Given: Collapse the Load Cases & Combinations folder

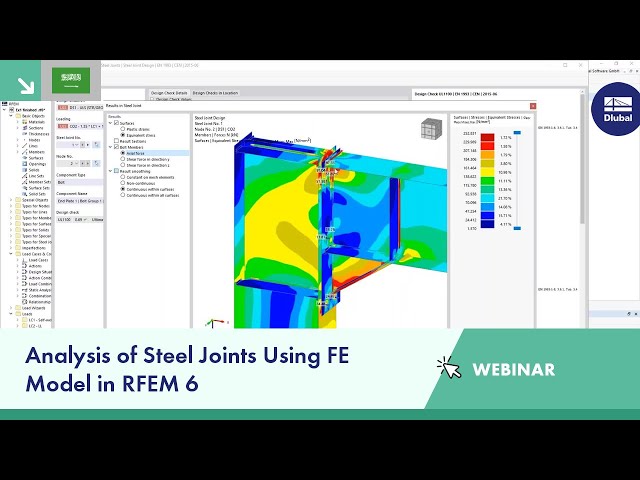Looking at the screenshot, I should (11, 254).
